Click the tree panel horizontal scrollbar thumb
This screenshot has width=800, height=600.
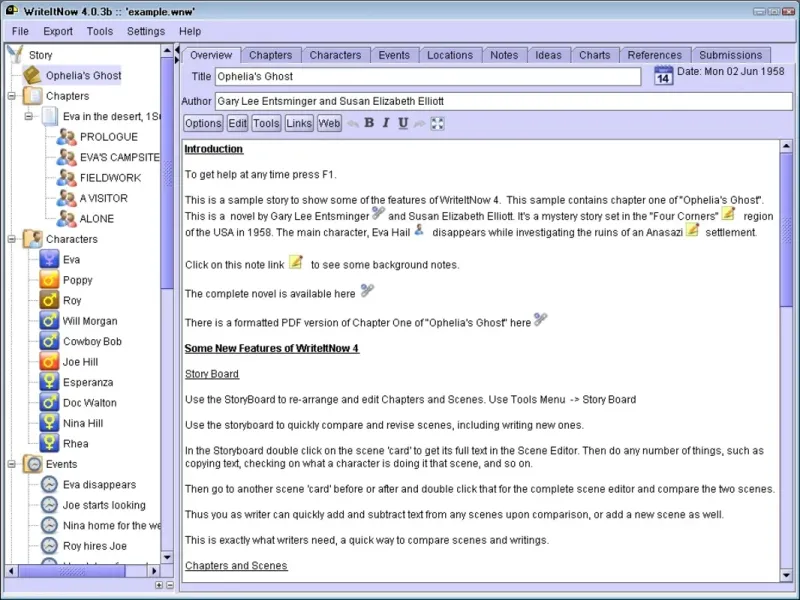point(71,570)
